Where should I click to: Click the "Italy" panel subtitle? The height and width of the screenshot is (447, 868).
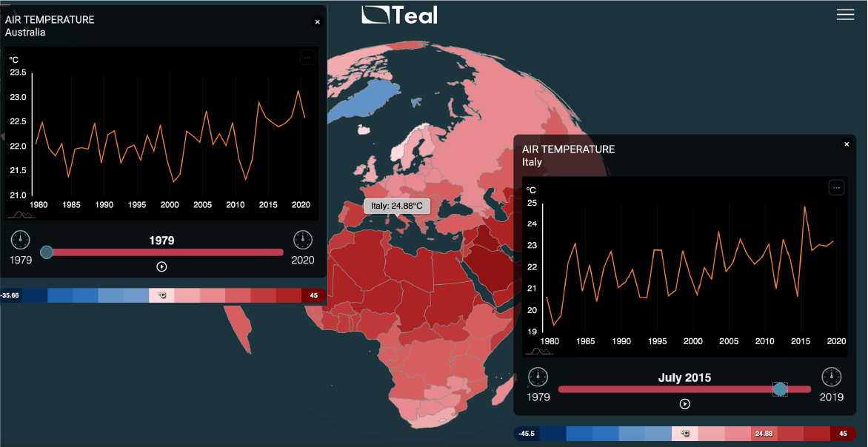tap(532, 162)
